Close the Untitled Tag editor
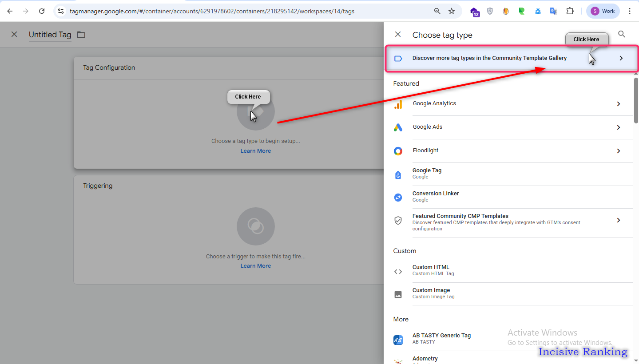Viewport: 639px width, 364px height. pos(14,34)
